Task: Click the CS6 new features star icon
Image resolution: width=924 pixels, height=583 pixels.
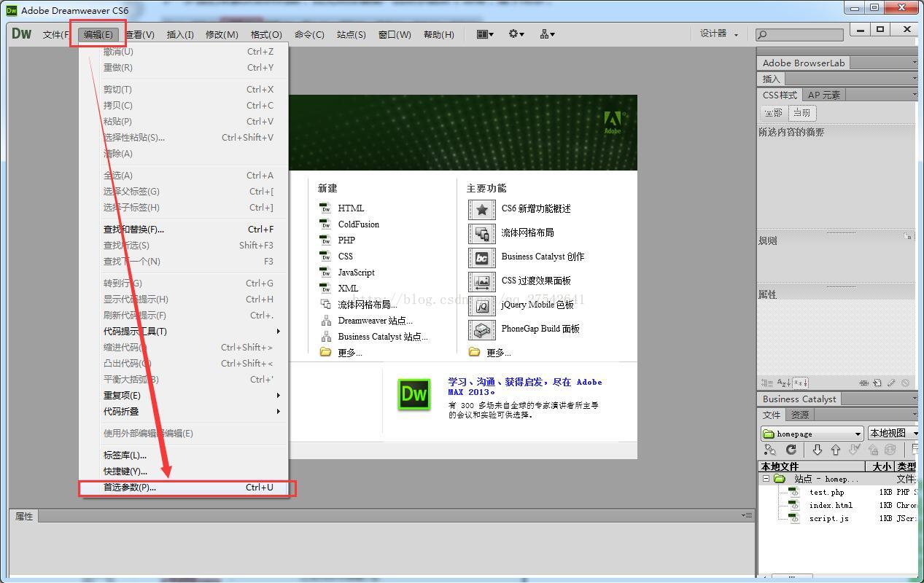Action: coord(481,209)
